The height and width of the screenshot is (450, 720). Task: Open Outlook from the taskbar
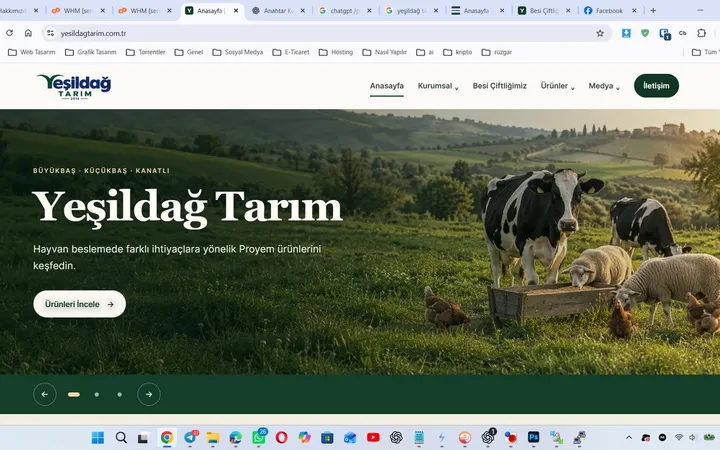pyautogui.click(x=350, y=437)
